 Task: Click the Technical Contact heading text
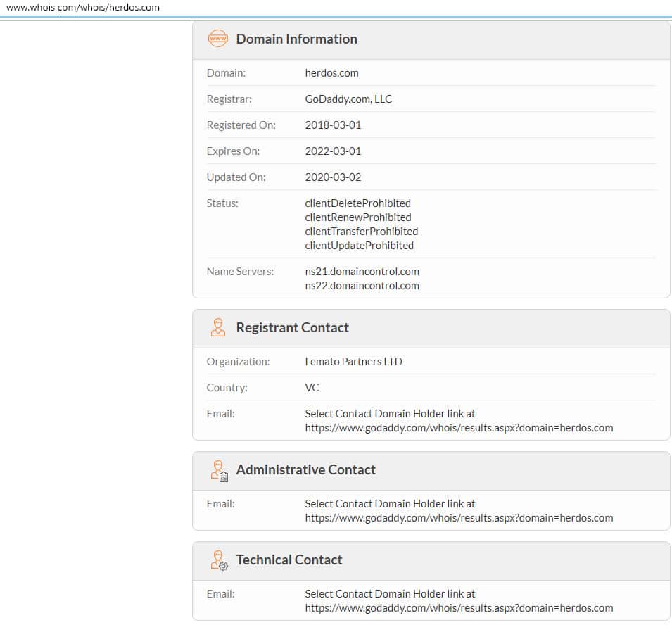point(289,560)
